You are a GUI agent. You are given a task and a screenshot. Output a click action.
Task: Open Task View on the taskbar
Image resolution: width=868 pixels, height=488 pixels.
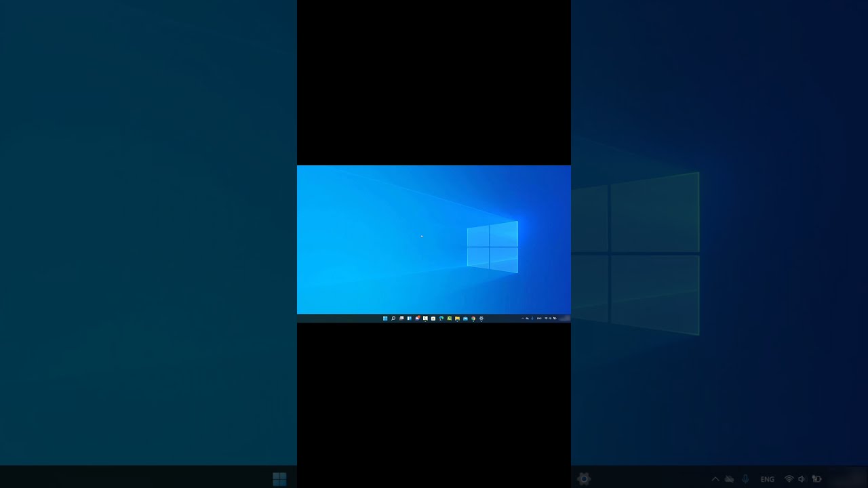pos(401,319)
